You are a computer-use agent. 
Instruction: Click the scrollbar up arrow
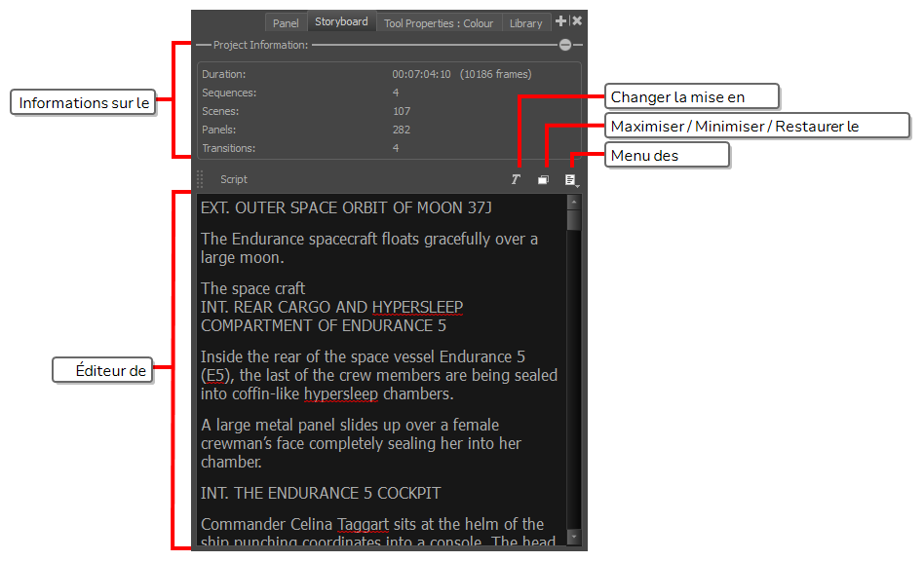coord(574,202)
